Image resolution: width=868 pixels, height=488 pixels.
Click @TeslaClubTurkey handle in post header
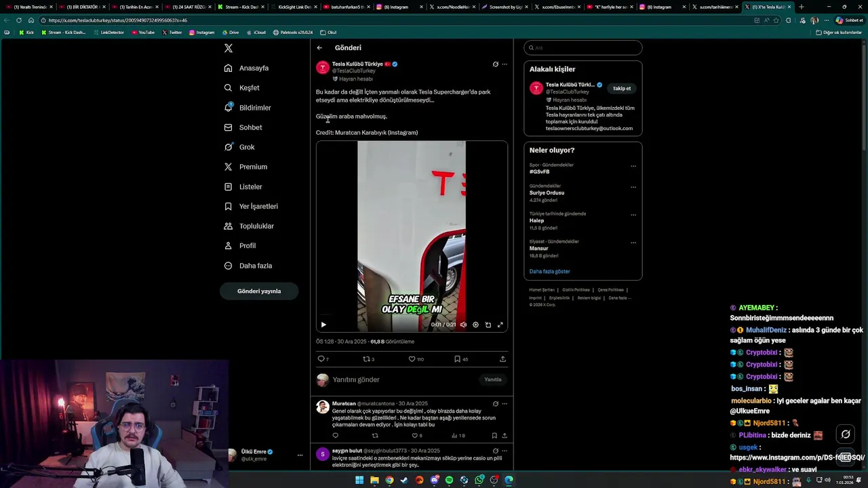(x=353, y=71)
